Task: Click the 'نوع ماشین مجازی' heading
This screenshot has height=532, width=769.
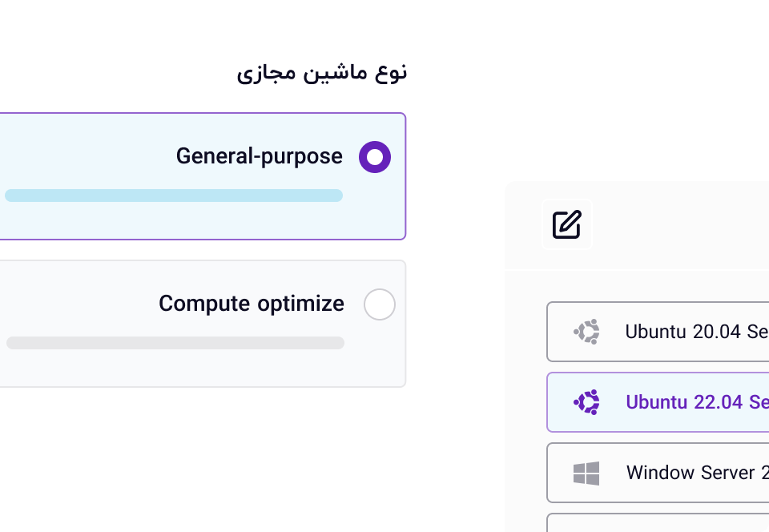Action: click(322, 72)
